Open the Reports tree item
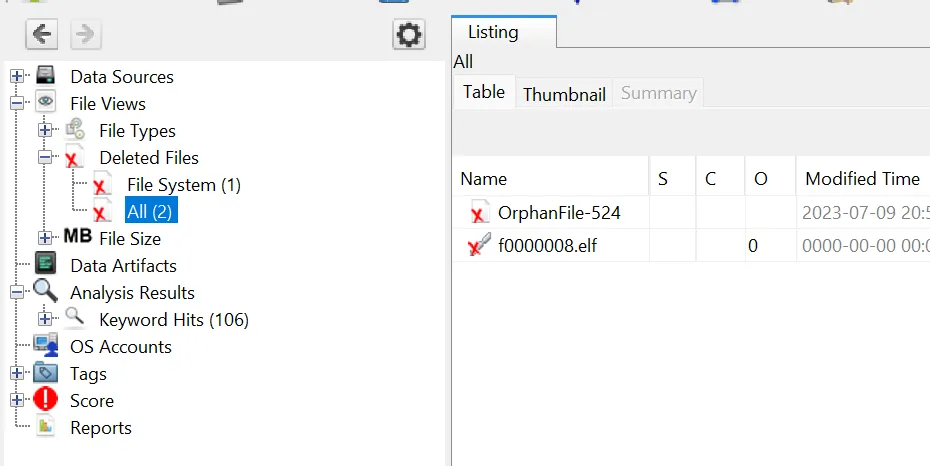The width and height of the screenshot is (930, 466). tap(100, 428)
